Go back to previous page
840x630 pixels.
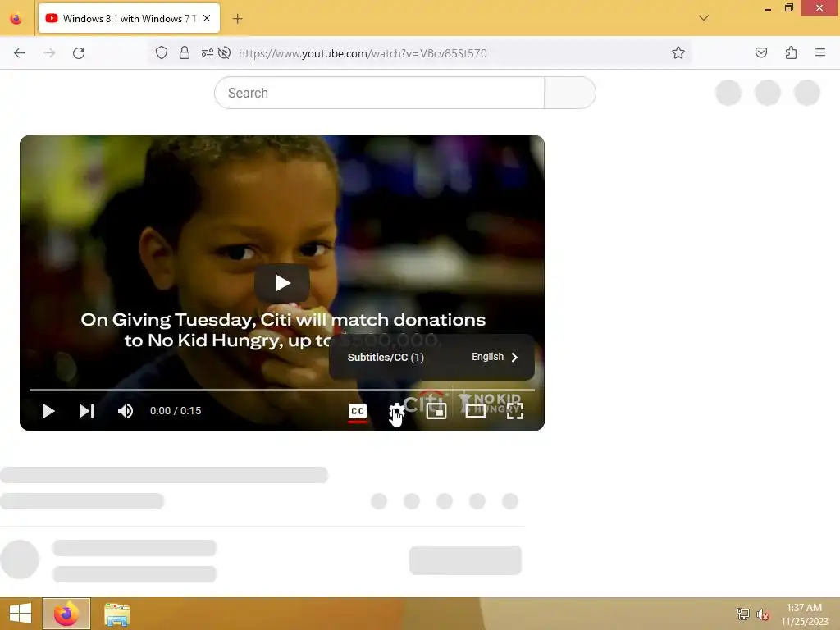[20, 53]
